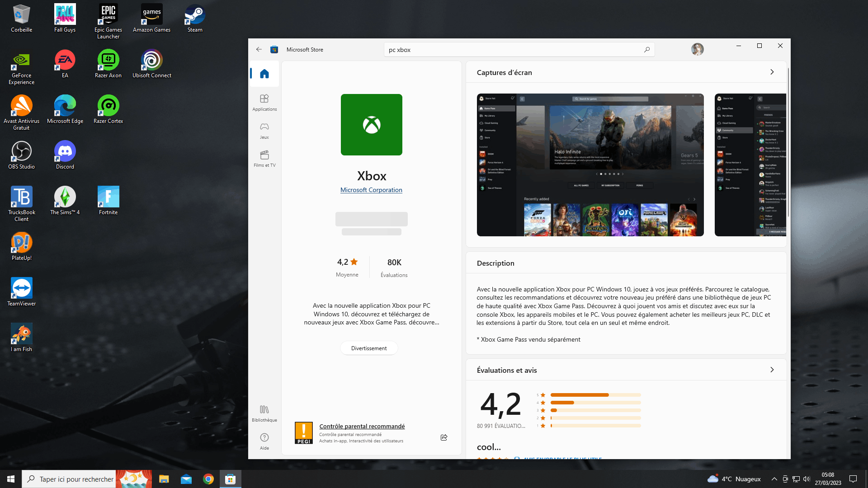Image resolution: width=868 pixels, height=488 pixels.
Task: Open user profile icon in Store
Action: tap(697, 49)
